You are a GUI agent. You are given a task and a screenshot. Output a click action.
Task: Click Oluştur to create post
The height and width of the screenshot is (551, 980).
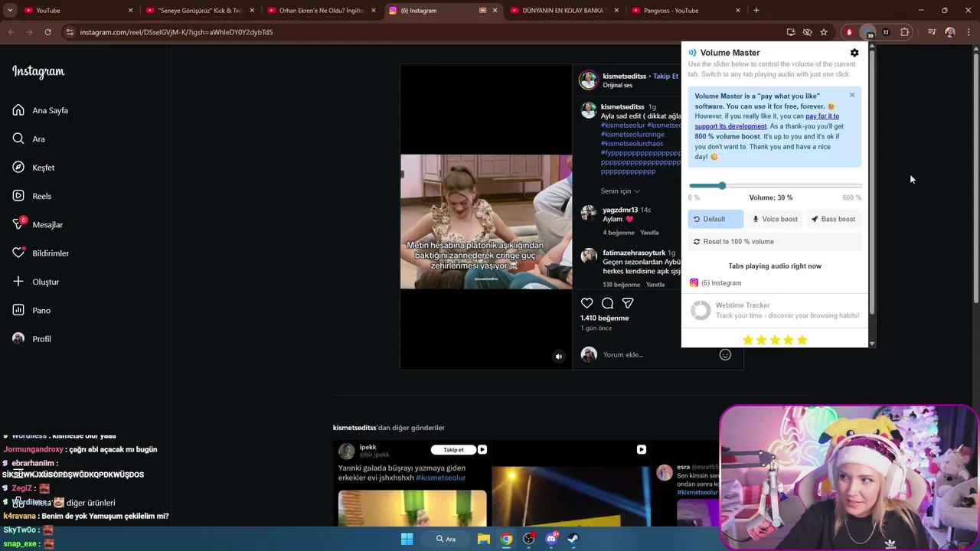(x=35, y=282)
